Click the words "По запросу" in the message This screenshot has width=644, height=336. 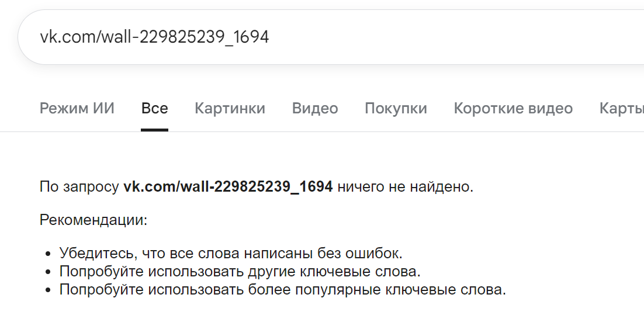79,187
